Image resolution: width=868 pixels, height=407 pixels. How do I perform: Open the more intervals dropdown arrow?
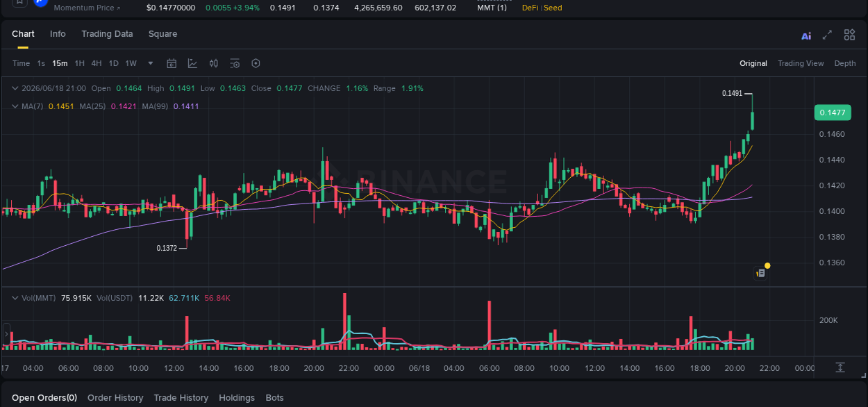coord(151,63)
